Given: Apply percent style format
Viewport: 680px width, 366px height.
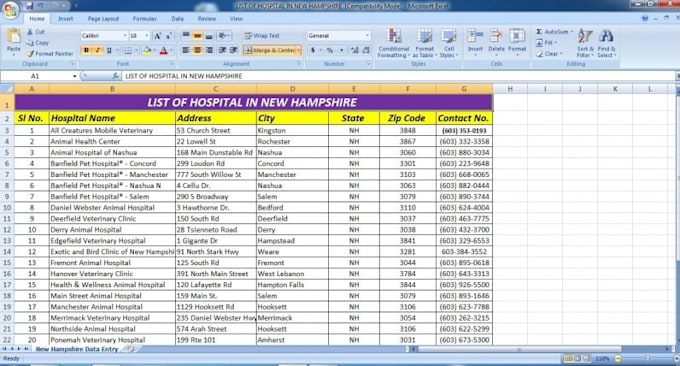Looking at the screenshot, I should point(330,50).
